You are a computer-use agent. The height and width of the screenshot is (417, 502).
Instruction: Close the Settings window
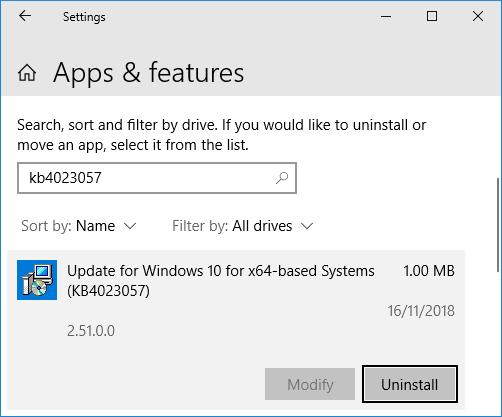coord(478,16)
